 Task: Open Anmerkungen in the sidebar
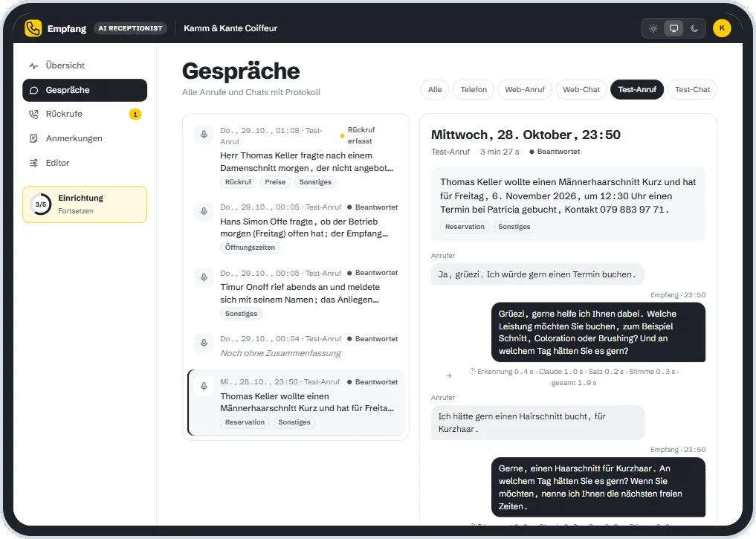(85, 139)
